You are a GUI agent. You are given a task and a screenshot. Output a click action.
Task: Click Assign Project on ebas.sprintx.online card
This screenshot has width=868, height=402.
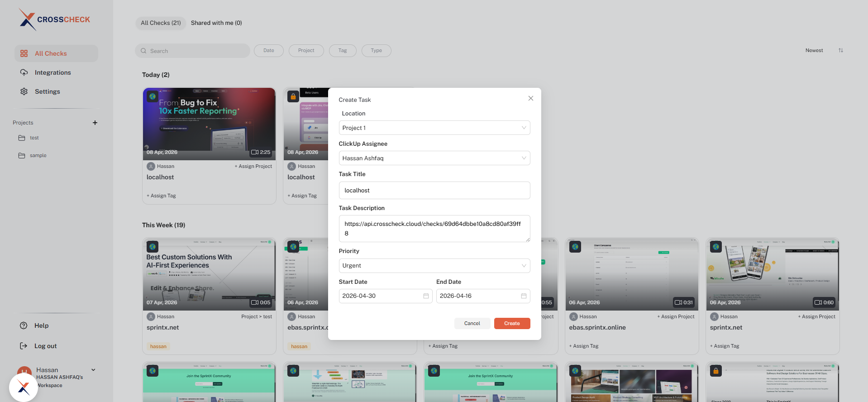(x=676, y=316)
